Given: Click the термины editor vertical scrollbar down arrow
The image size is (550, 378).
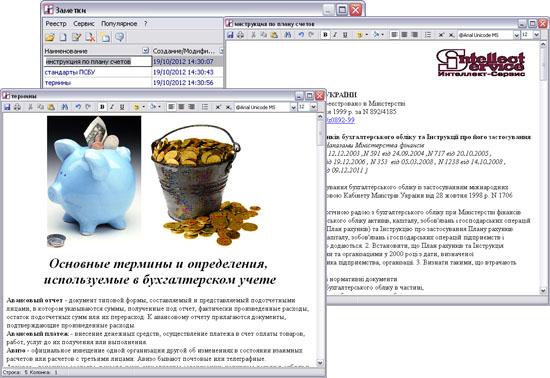Looking at the screenshot, I should click(x=320, y=363).
